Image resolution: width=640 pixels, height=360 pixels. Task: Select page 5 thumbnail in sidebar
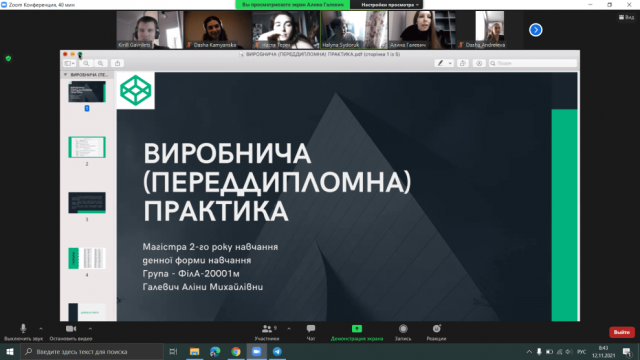87,312
